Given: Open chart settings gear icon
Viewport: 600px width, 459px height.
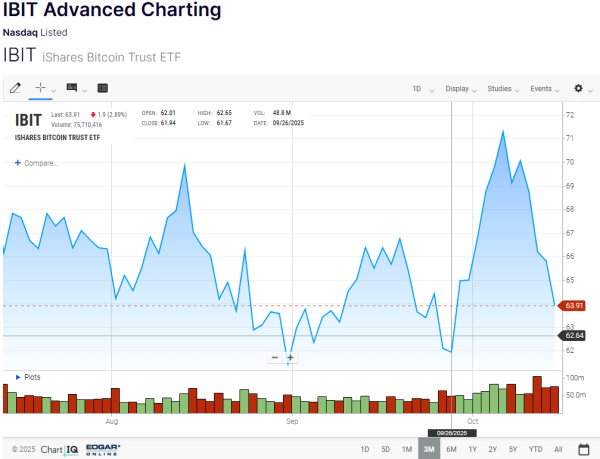Looking at the screenshot, I should coord(577,89).
